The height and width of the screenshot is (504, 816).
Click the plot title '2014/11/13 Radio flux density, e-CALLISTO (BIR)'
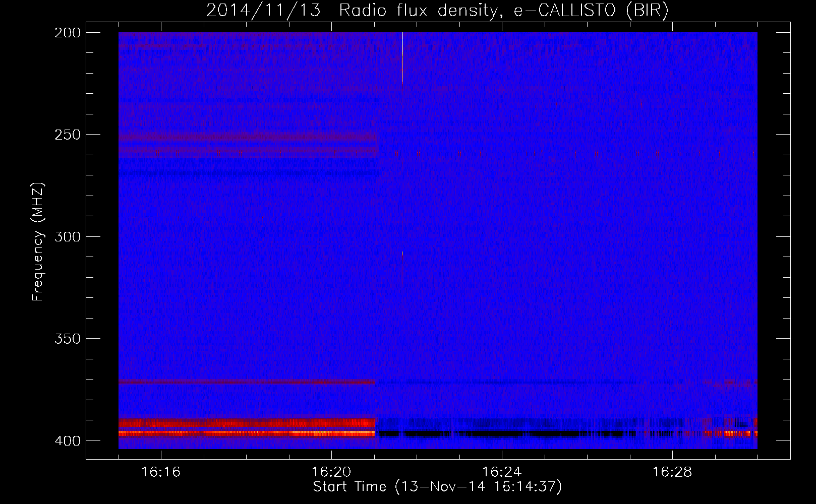pyautogui.click(x=437, y=11)
